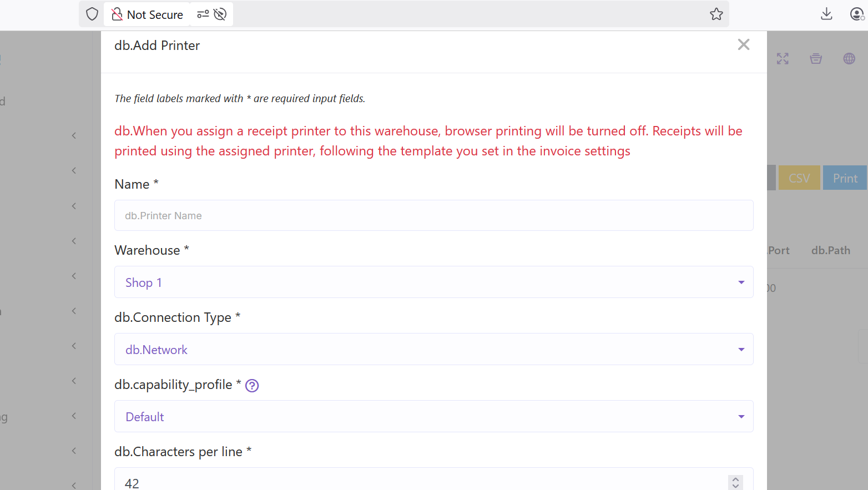This screenshot has width=868, height=490.
Task: Expand the Connection Type dropdown showing db.Network
Action: 433,350
